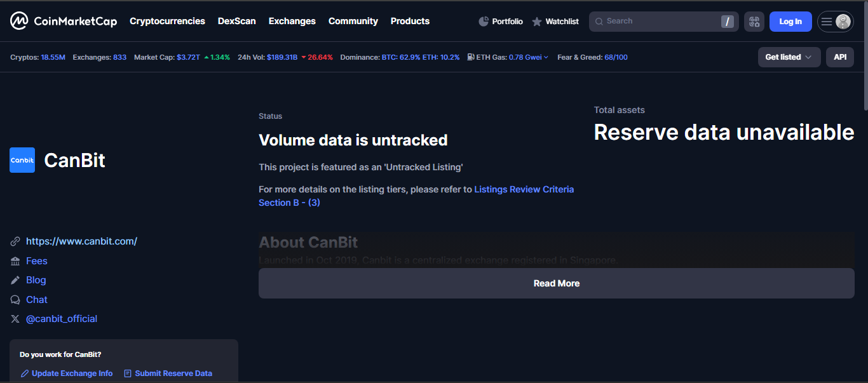Viewport: 868px width, 383px height.
Task: Click the CanBit exchange name title
Action: (75, 160)
